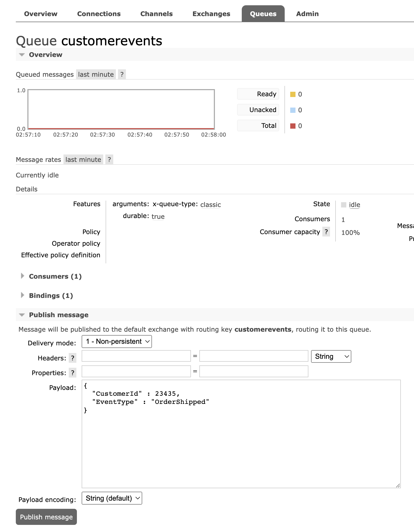Viewport: 414px width, 532px height.
Task: Open the header type String dropdown
Action: 331,356
